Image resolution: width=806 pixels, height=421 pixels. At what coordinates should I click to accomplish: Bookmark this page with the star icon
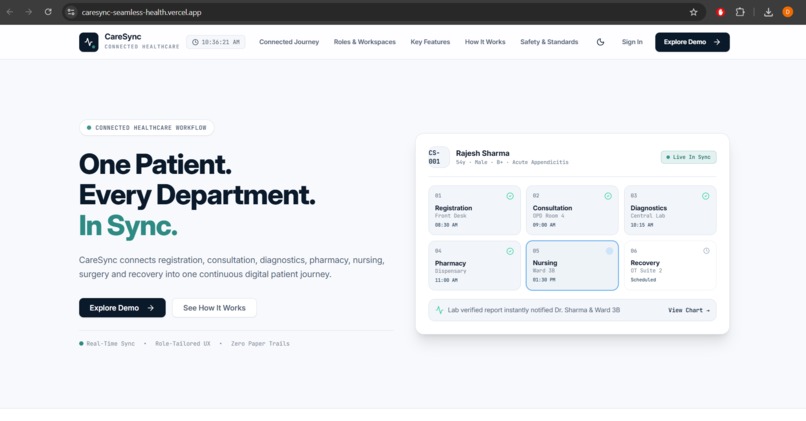coord(693,12)
